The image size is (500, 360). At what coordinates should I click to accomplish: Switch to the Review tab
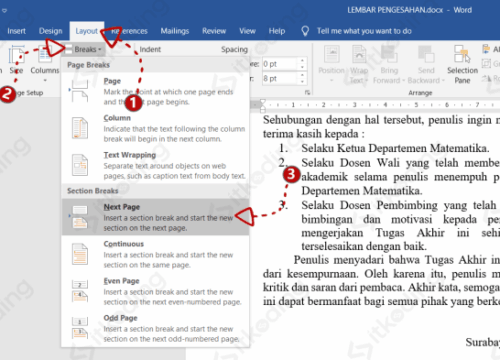(214, 31)
